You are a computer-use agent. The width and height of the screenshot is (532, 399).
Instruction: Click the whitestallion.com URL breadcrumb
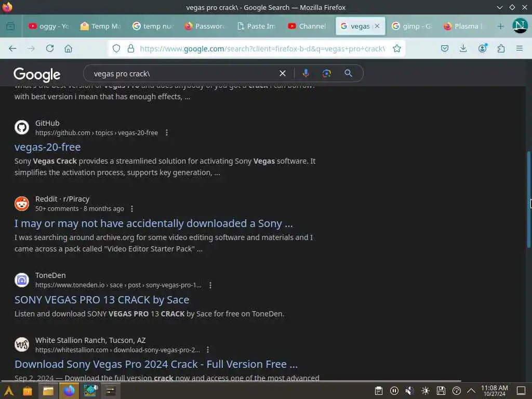point(117,350)
